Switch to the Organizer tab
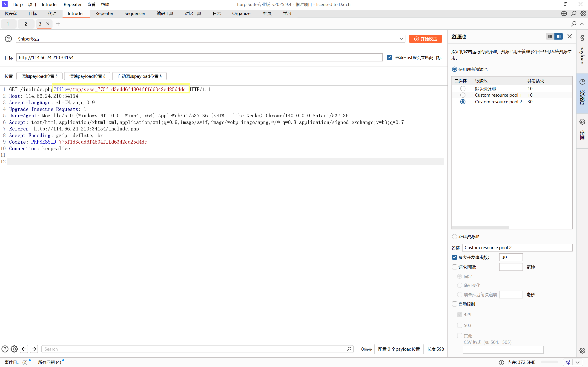 tap(242, 14)
